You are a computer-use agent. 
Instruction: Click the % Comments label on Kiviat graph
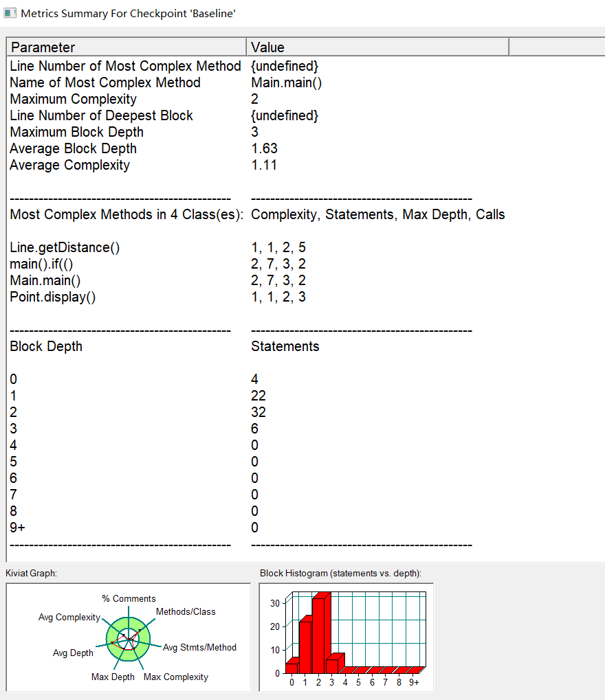(x=129, y=598)
